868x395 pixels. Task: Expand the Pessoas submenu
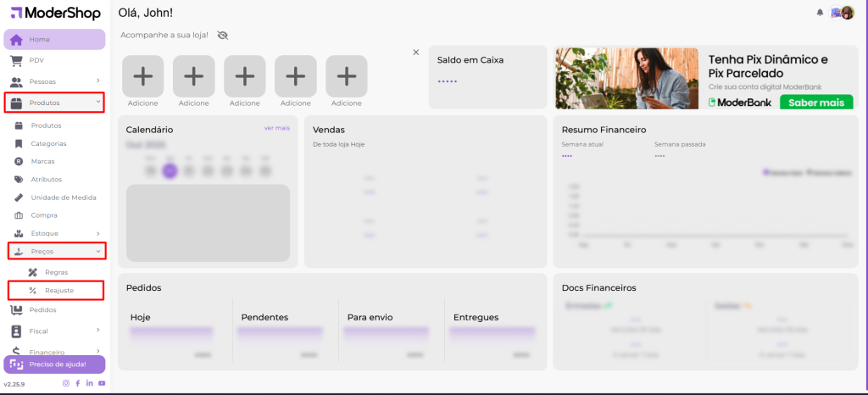click(x=98, y=81)
